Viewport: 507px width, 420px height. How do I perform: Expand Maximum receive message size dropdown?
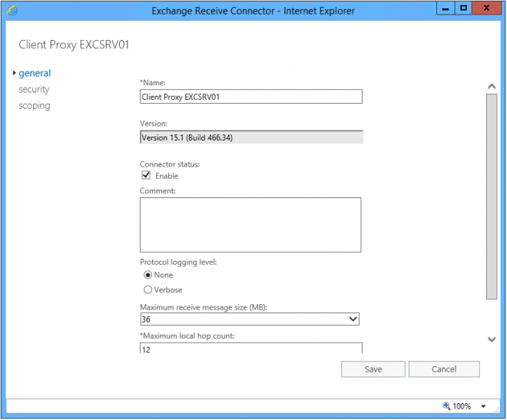click(353, 319)
